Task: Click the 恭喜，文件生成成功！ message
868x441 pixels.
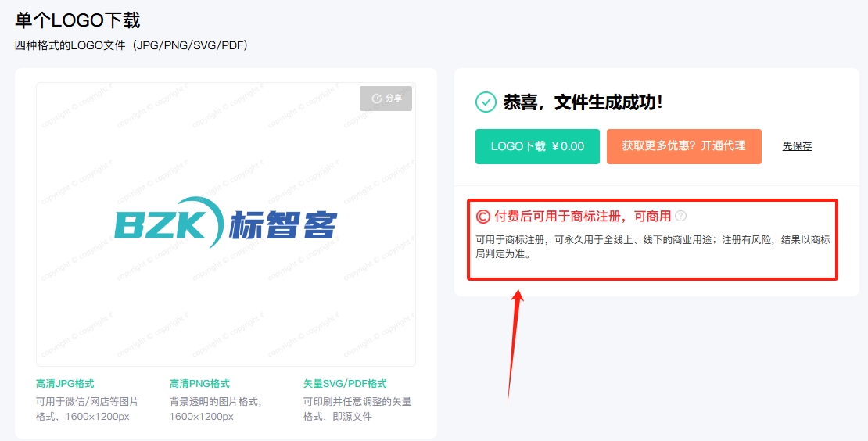Action: tap(583, 102)
